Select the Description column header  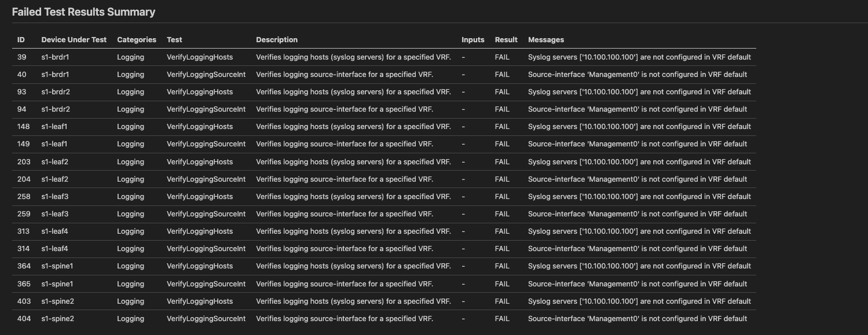(277, 40)
